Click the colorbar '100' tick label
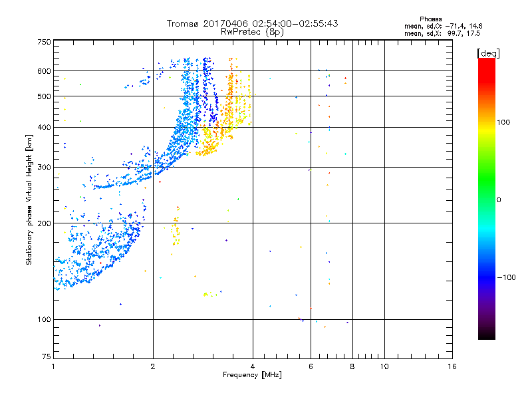532x399 pixels. coord(503,122)
